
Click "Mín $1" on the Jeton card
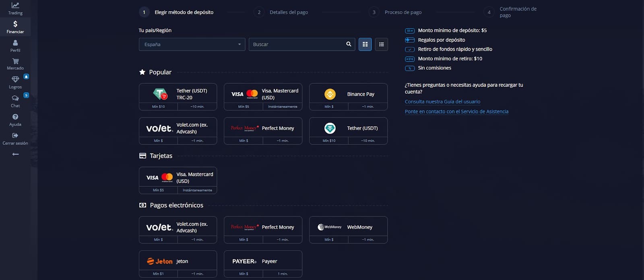[x=158, y=274]
